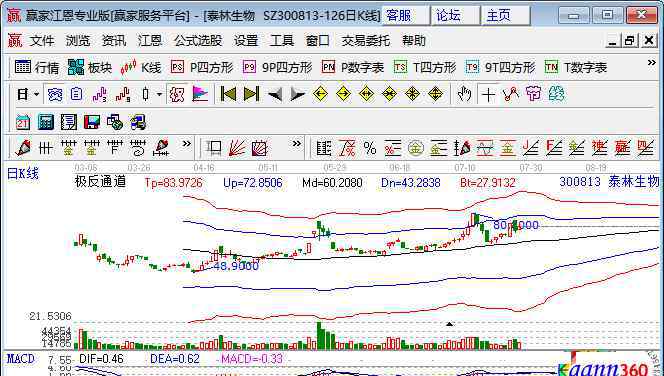Switch to the K线 chart view
This screenshot has height=376, width=664.
coord(141,67)
